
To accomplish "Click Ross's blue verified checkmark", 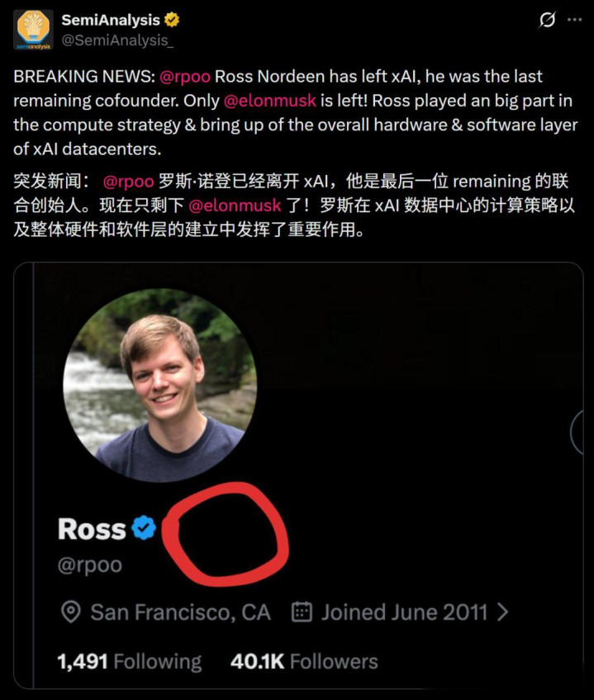I will click(x=144, y=527).
